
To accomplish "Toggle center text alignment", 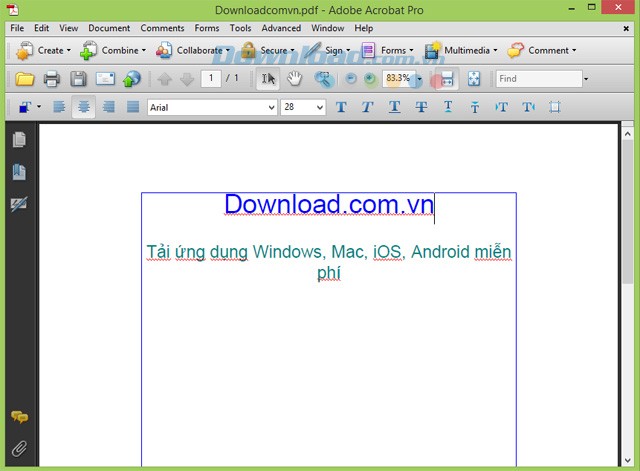I will coord(84,107).
